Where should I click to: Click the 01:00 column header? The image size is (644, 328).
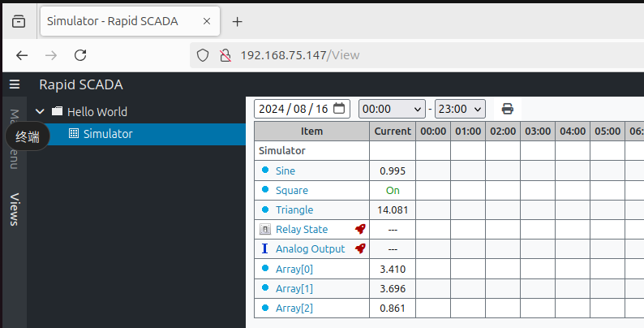pos(468,131)
